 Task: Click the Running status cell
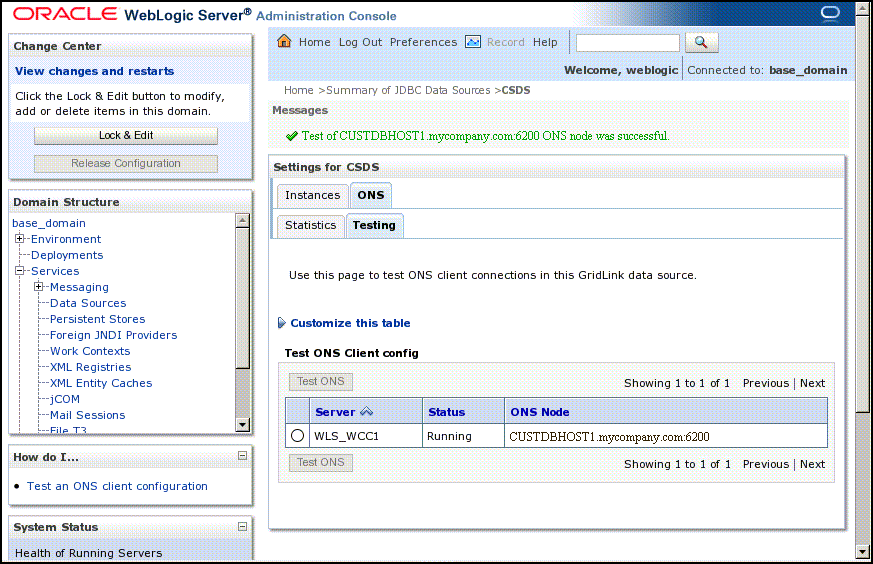pos(463,436)
